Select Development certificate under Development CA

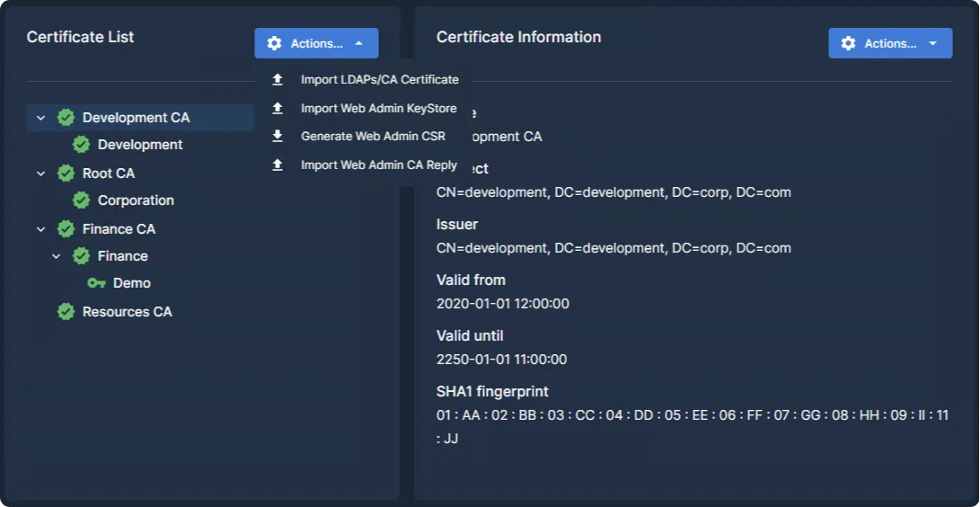coord(140,145)
